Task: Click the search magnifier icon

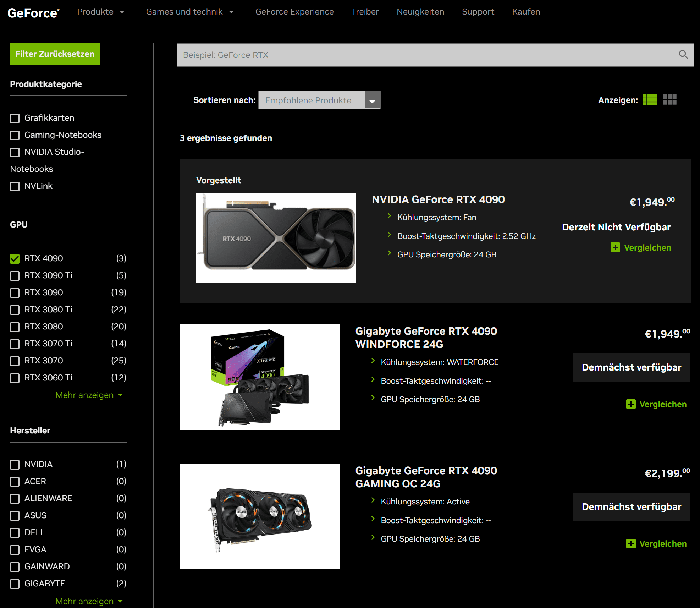Action: [x=683, y=55]
